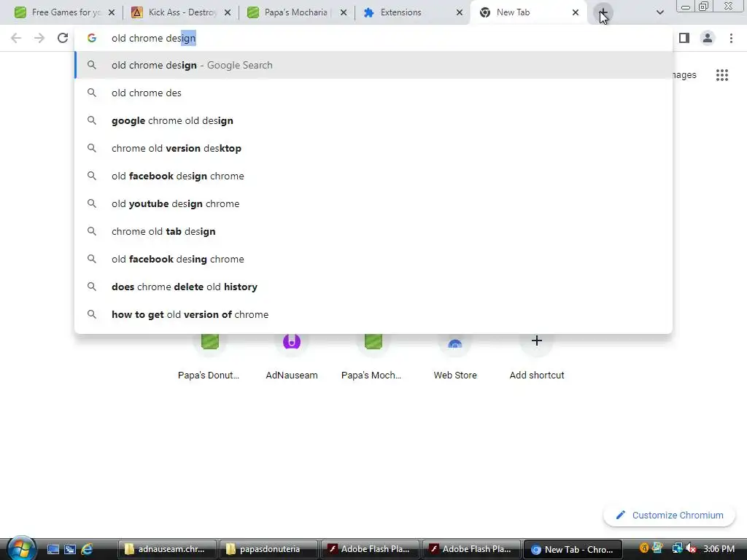The width and height of the screenshot is (747, 560).
Task: Choose 'old facebook design chrome' suggestion
Action: 373,176
